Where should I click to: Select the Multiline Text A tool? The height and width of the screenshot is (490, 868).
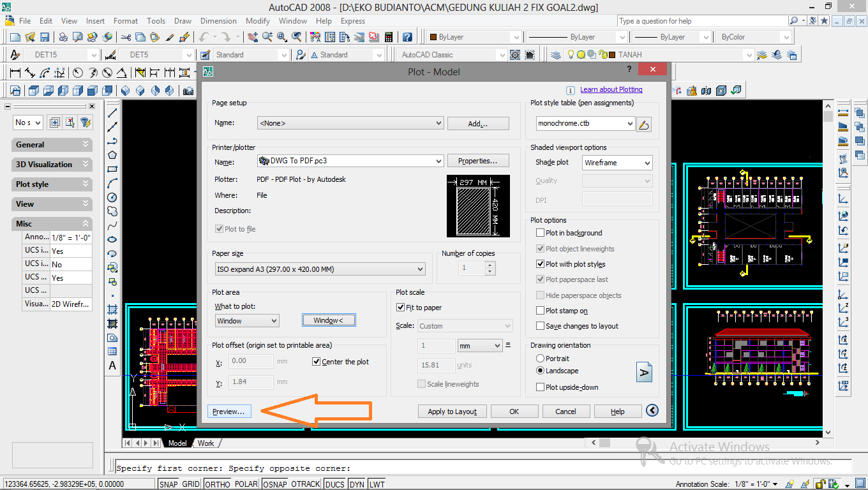[x=112, y=366]
